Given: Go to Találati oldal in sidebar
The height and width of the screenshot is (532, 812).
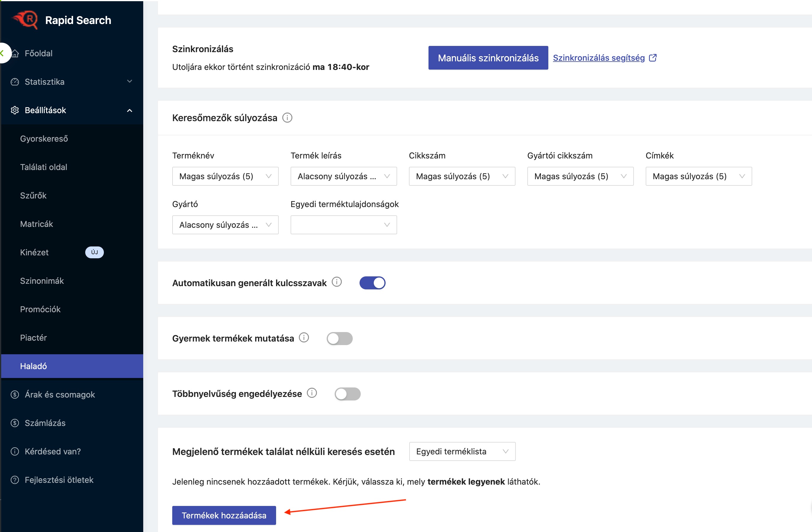Looking at the screenshot, I should 44,167.
